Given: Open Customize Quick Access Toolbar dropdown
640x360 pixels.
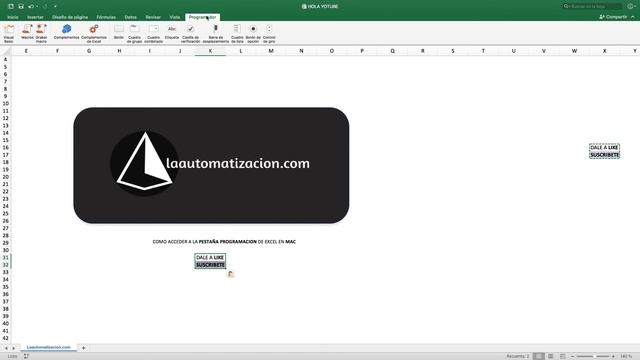Looking at the screenshot, I should [x=55, y=7].
